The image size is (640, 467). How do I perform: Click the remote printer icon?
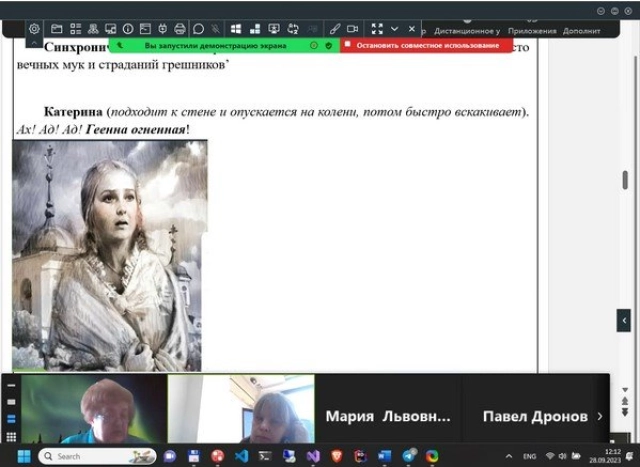pos(180,29)
